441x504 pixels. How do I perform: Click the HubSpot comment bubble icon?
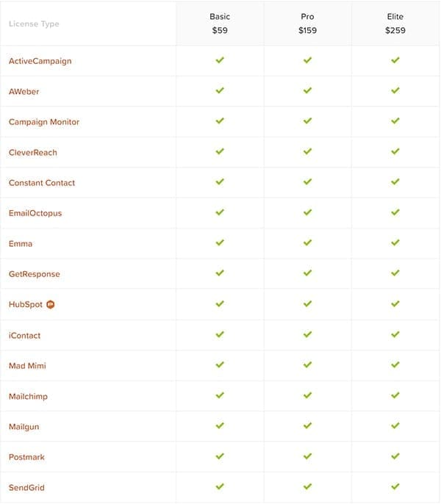click(x=51, y=304)
